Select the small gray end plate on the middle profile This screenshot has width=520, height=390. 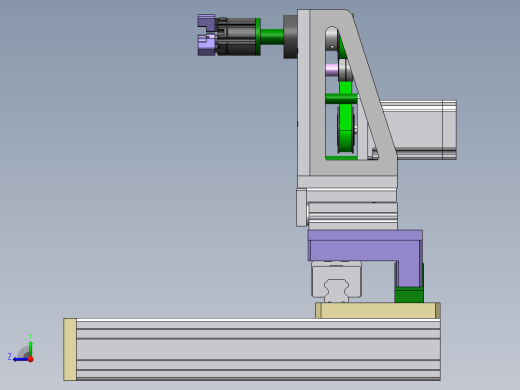click(x=302, y=207)
